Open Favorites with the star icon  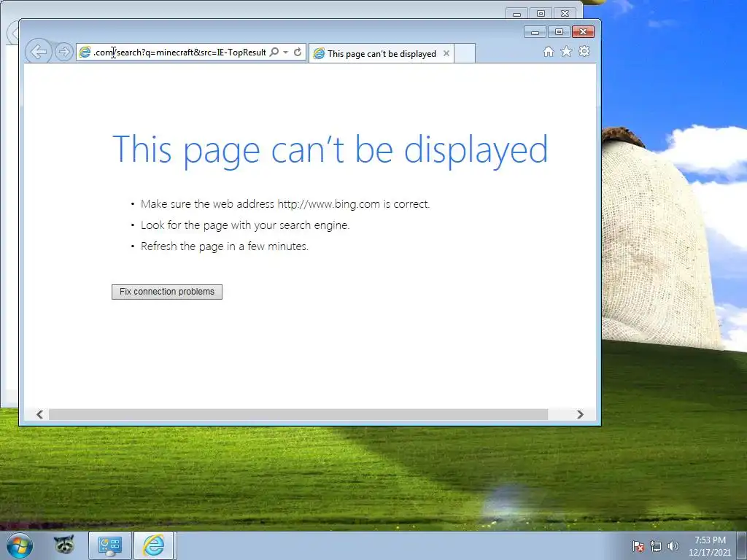(x=566, y=52)
